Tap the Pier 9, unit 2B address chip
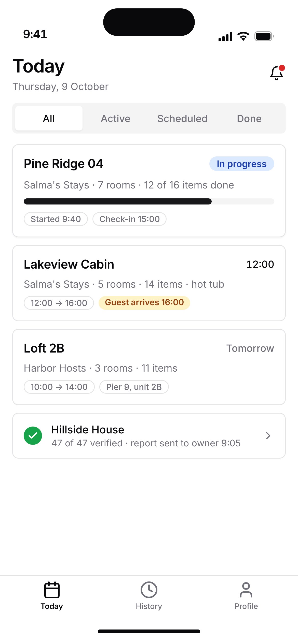This screenshot has width=298, height=644. click(x=134, y=387)
